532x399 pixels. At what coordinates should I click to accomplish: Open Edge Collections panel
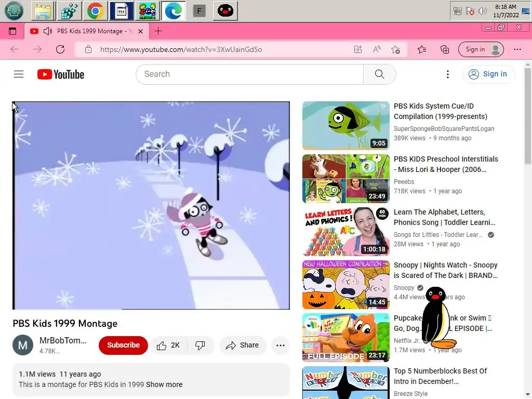445,49
